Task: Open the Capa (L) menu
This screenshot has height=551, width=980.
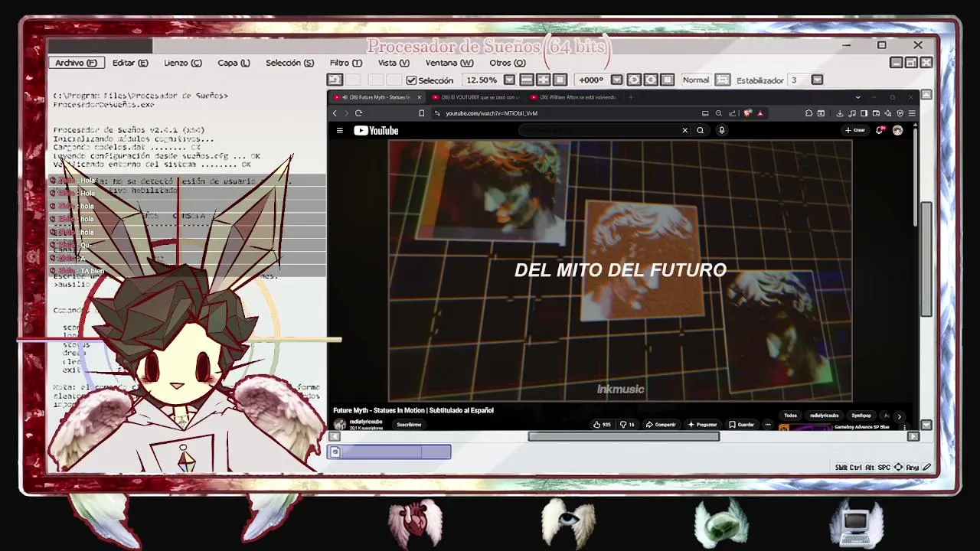Action: pos(234,63)
